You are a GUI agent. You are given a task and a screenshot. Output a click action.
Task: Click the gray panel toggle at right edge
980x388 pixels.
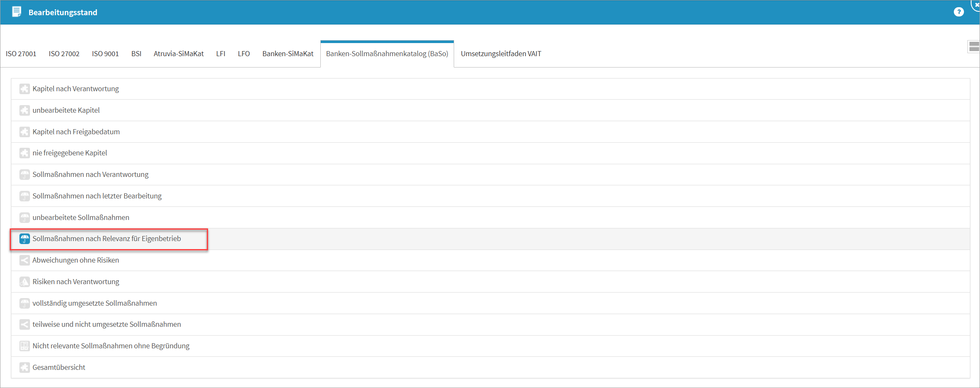pos(974,47)
